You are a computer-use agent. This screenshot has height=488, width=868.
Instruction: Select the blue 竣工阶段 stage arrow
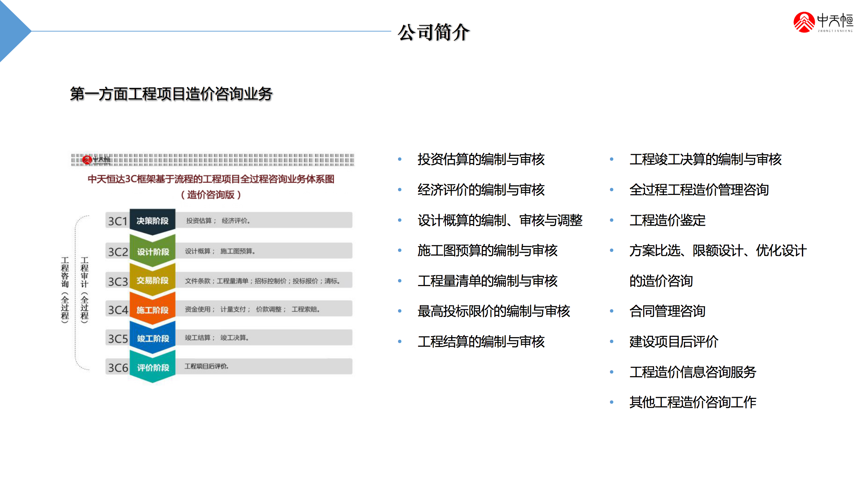pos(153,338)
